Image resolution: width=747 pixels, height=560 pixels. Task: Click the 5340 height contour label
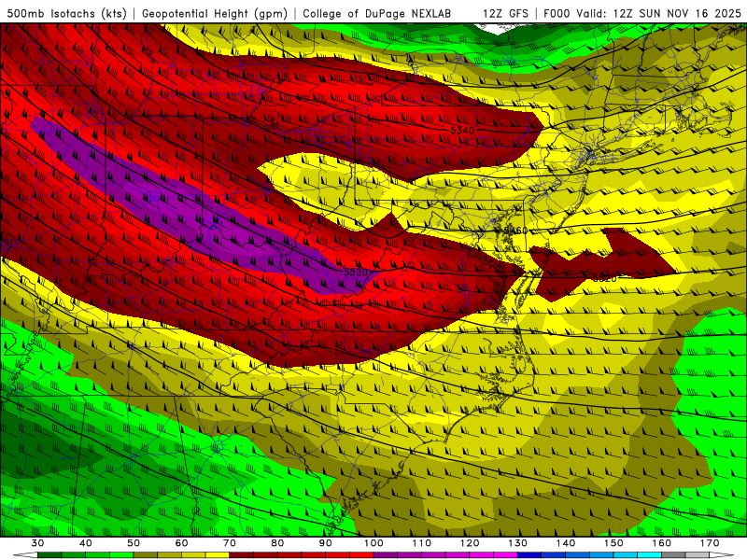point(462,130)
